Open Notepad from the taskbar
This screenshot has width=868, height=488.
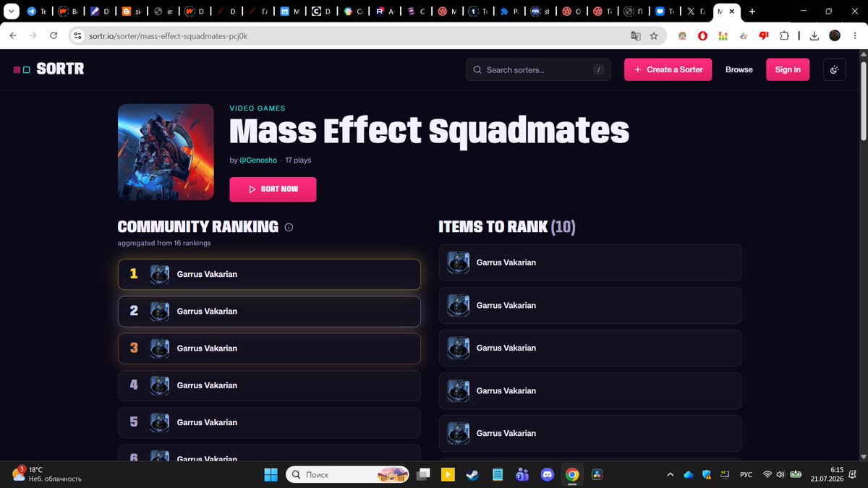[x=497, y=474]
